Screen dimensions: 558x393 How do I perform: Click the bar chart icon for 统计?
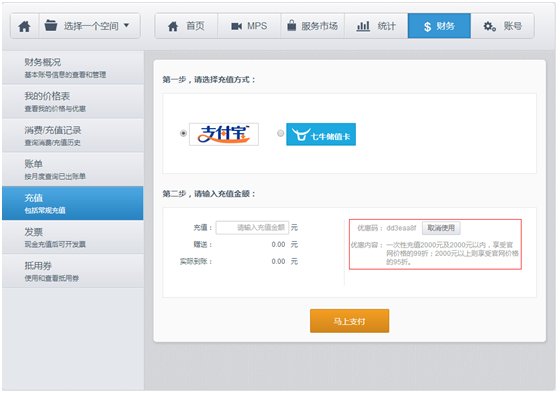click(363, 26)
